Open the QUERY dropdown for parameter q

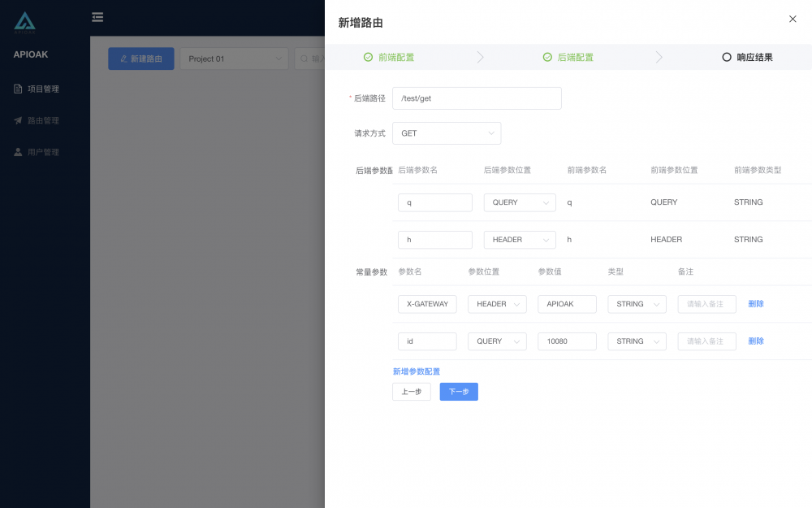(x=520, y=202)
